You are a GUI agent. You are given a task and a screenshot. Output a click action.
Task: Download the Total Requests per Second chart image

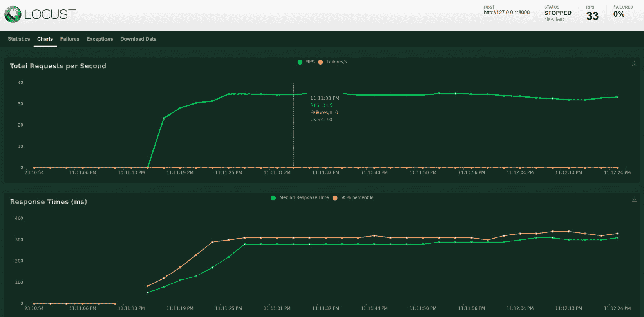(635, 63)
